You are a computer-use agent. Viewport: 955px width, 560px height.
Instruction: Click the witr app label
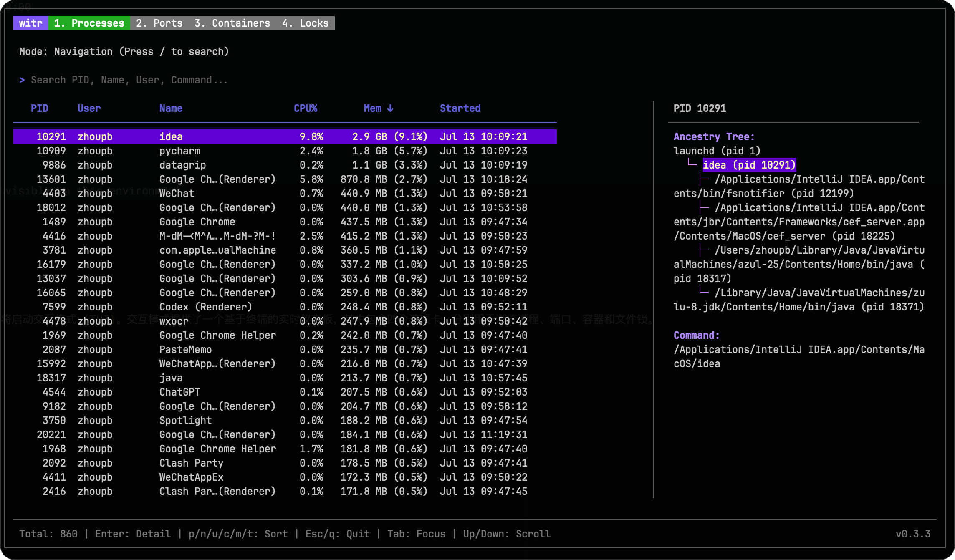31,23
